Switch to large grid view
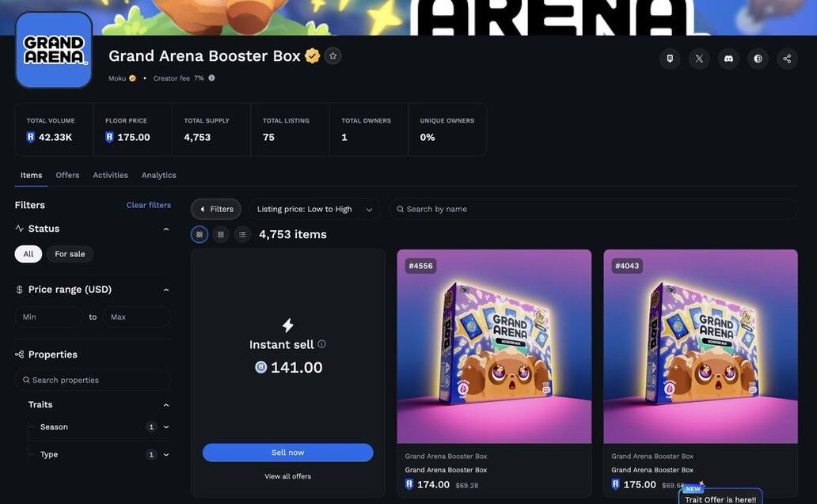 [x=199, y=234]
